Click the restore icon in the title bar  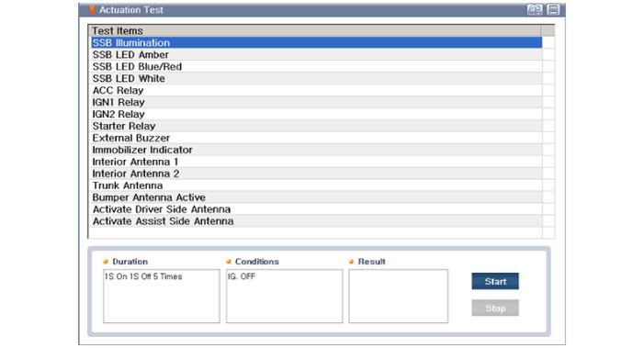(535, 10)
